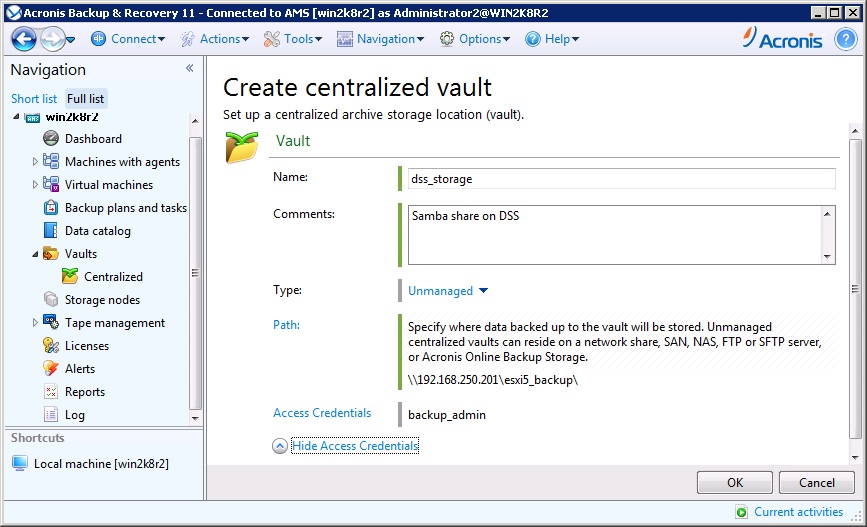
Task: Open the Unmanaged type dropdown
Action: (x=447, y=291)
